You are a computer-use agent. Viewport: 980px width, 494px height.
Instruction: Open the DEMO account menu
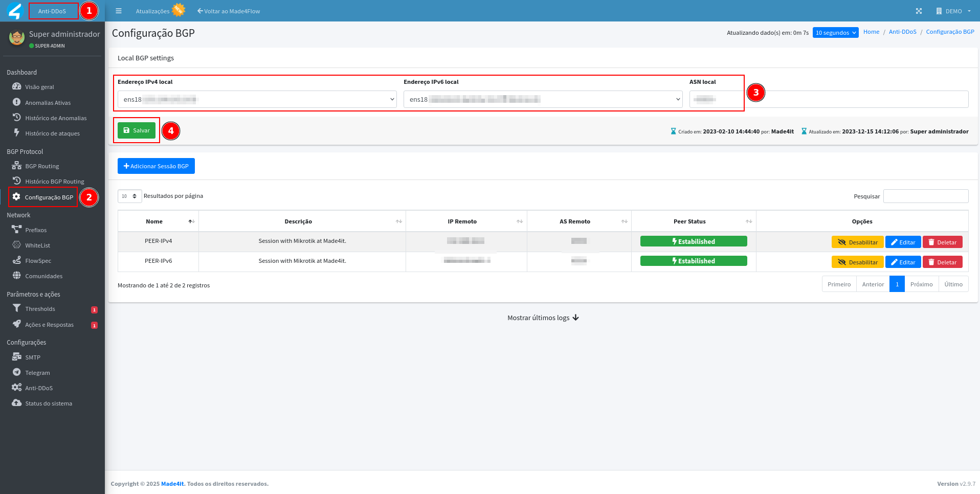953,11
